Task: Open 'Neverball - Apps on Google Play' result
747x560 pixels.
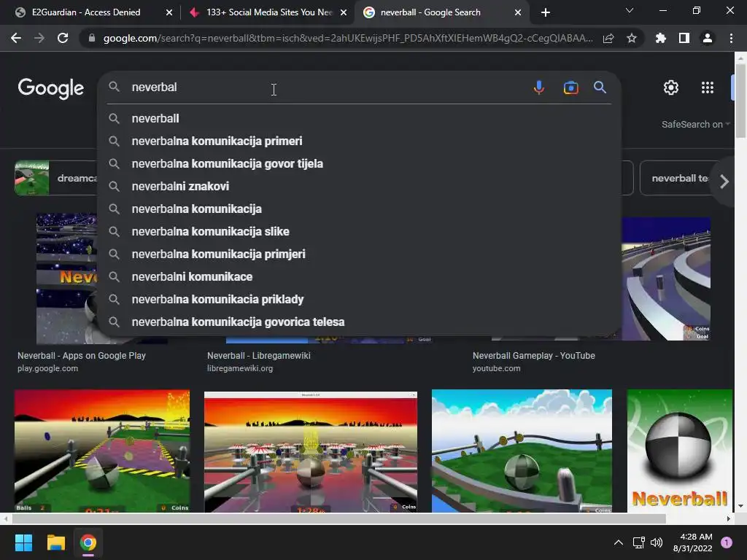Action: click(82, 356)
